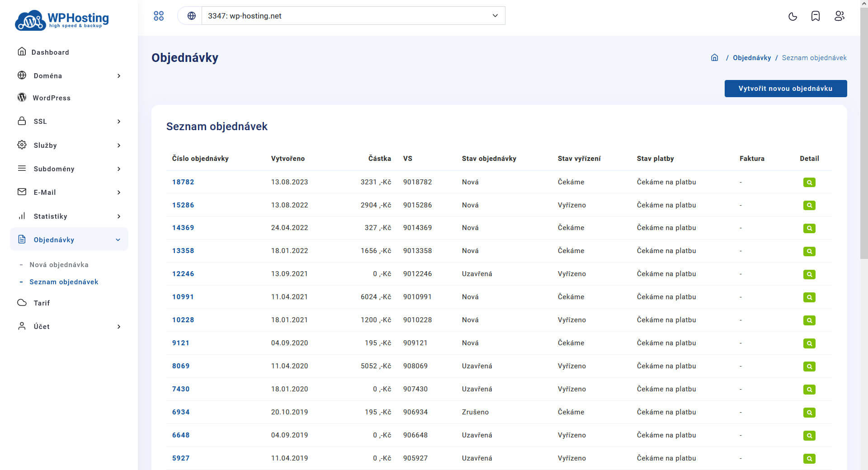The image size is (868, 470).
Task: Click the Stav platby column header
Action: pyautogui.click(x=655, y=159)
